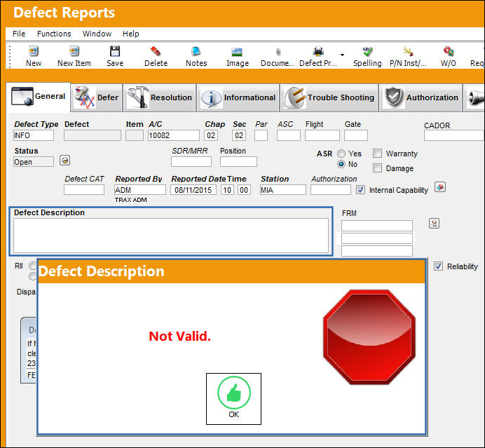Select ASR No radio button
Image resolution: width=485 pixels, height=448 pixels.
click(341, 164)
